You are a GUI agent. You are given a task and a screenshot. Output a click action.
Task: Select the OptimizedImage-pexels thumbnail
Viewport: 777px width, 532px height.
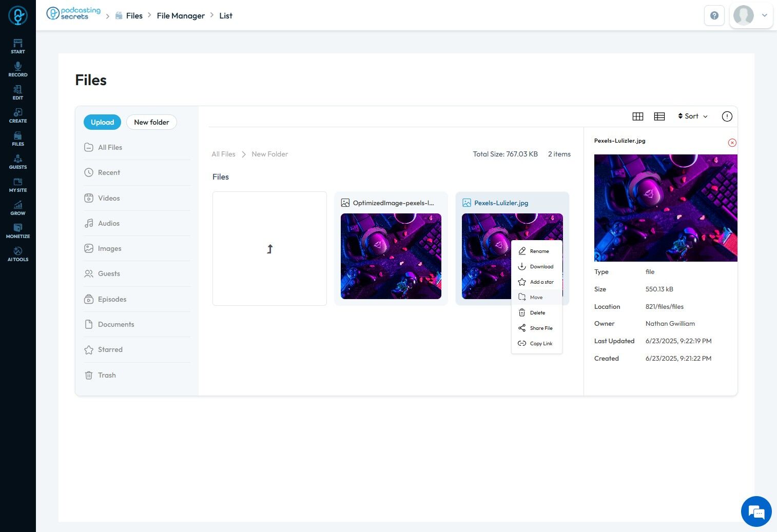coord(391,256)
